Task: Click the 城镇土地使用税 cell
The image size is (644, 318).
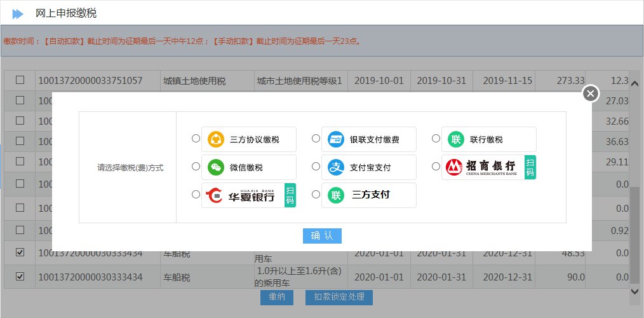Action: tap(208, 81)
